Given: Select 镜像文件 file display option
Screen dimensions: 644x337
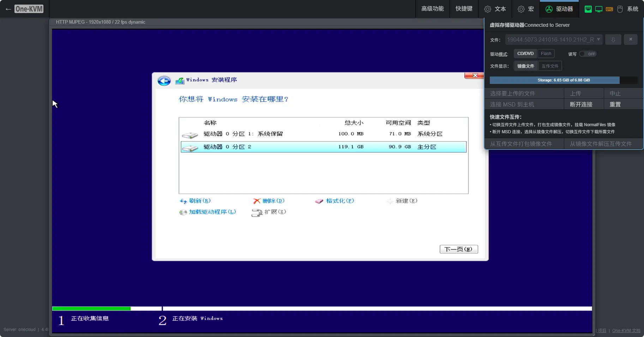Looking at the screenshot, I should click(525, 66).
